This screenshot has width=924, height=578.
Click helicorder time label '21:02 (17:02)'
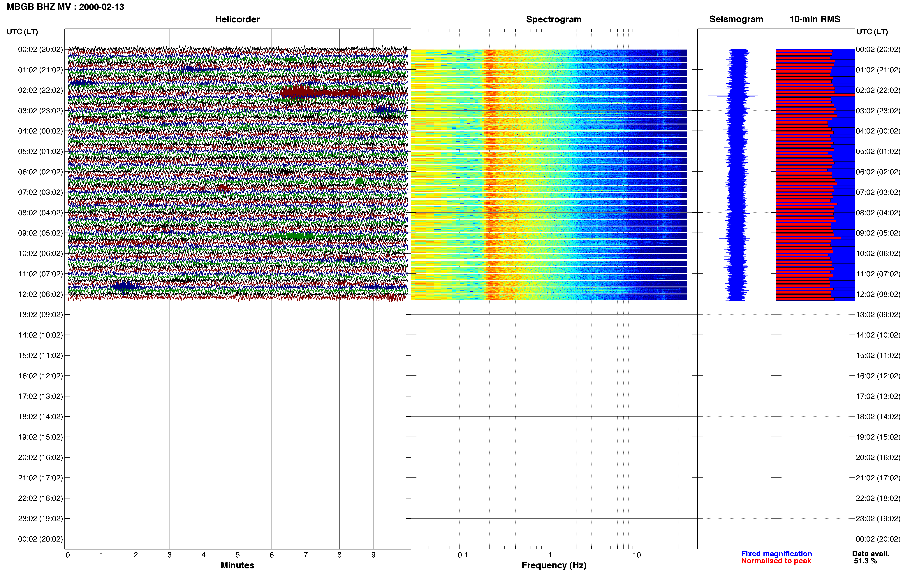click(x=40, y=478)
